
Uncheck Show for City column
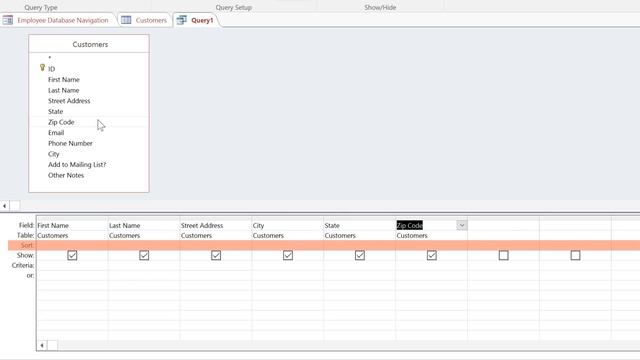click(x=288, y=255)
